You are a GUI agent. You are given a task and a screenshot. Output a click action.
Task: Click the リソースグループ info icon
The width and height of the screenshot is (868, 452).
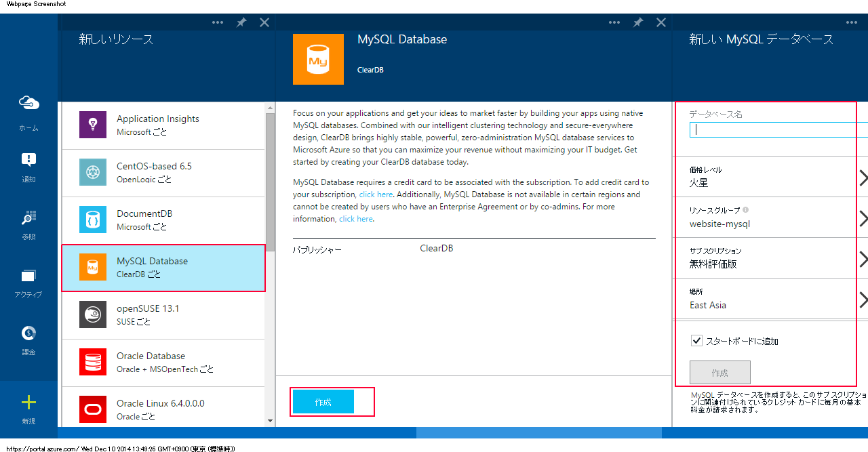[x=745, y=210]
